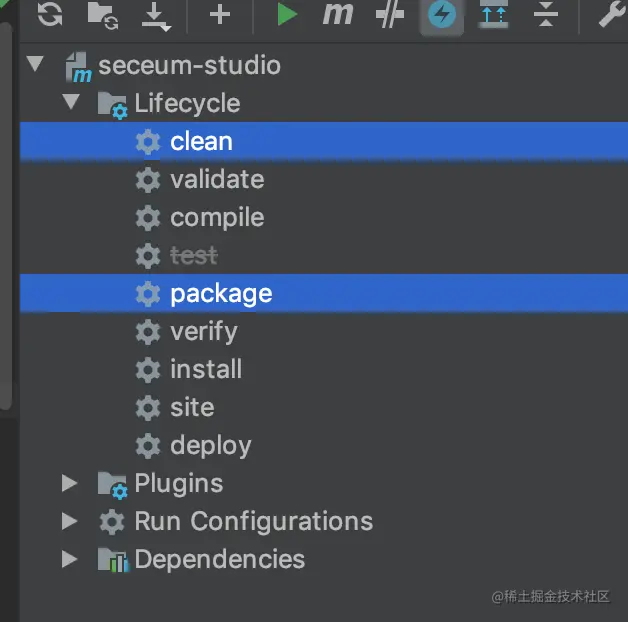Run Maven build with green play icon

point(287,14)
